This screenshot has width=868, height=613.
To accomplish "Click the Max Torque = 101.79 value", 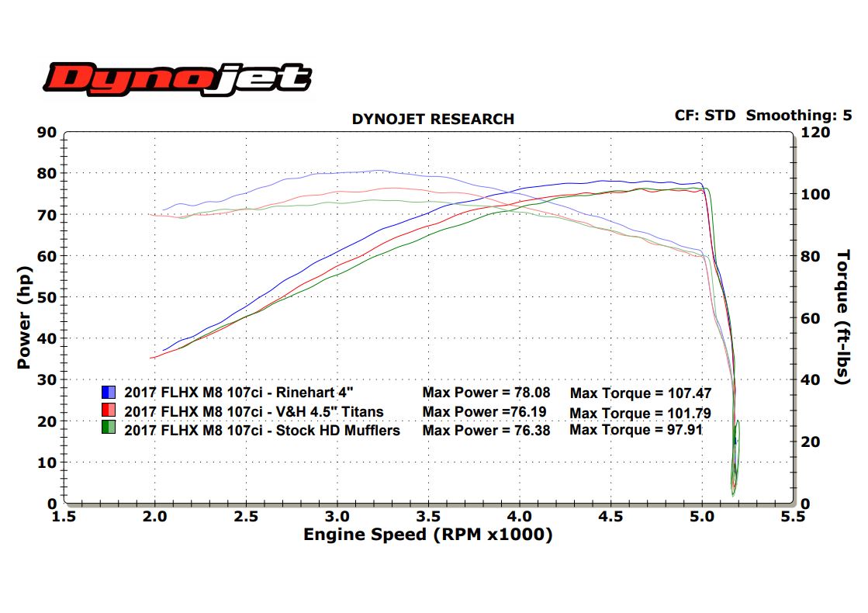I will pyautogui.click(x=640, y=413).
